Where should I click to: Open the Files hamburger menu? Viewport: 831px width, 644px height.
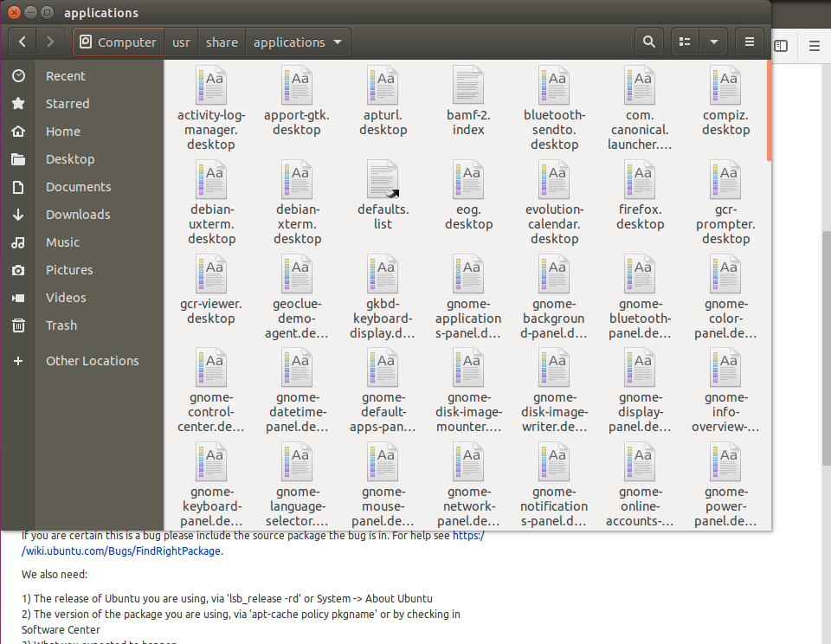pyautogui.click(x=750, y=42)
